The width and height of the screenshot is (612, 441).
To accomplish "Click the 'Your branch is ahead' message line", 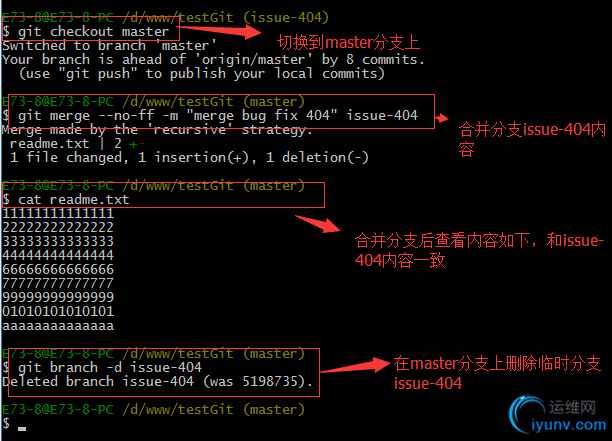I will pyautogui.click(x=213, y=59).
